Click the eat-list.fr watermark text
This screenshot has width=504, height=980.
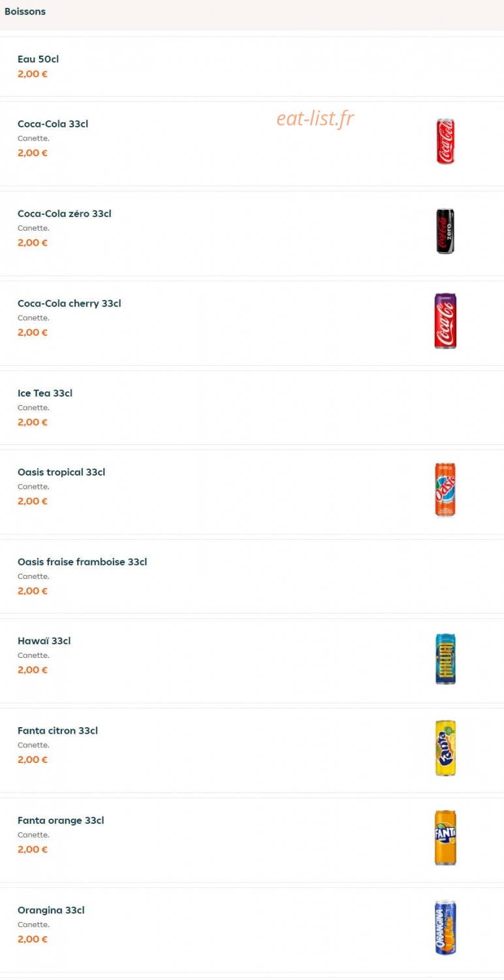[x=315, y=118]
